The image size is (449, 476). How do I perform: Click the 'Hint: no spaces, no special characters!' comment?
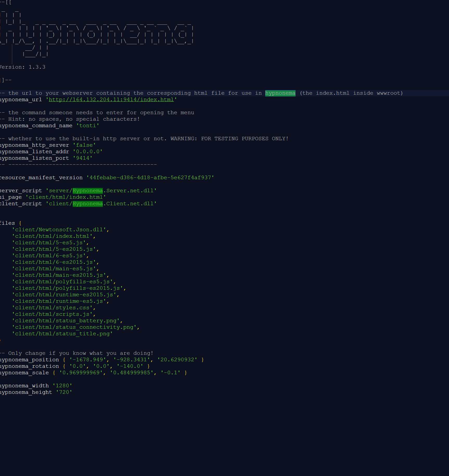70,119
